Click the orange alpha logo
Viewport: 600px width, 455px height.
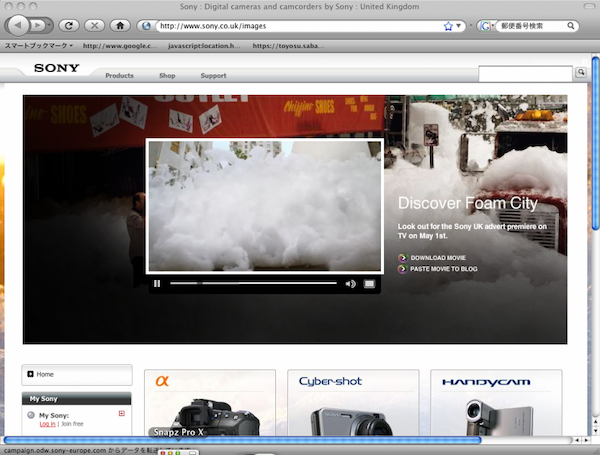[162, 381]
